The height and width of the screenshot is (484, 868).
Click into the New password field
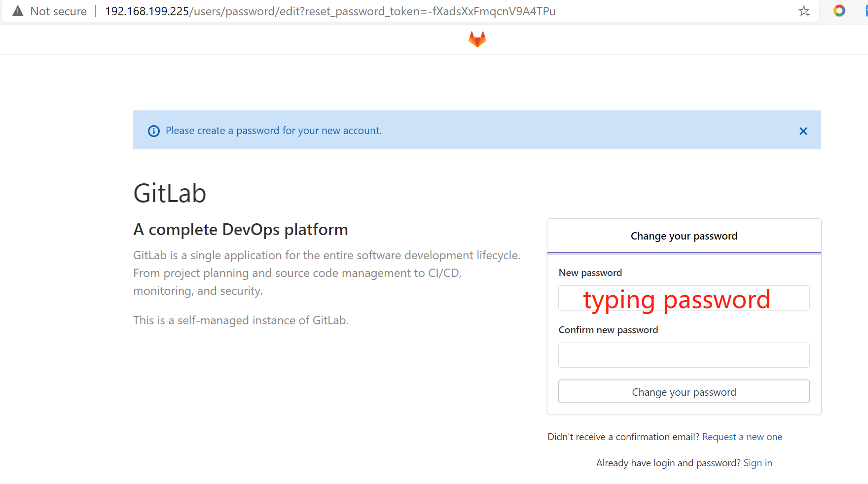click(x=684, y=298)
